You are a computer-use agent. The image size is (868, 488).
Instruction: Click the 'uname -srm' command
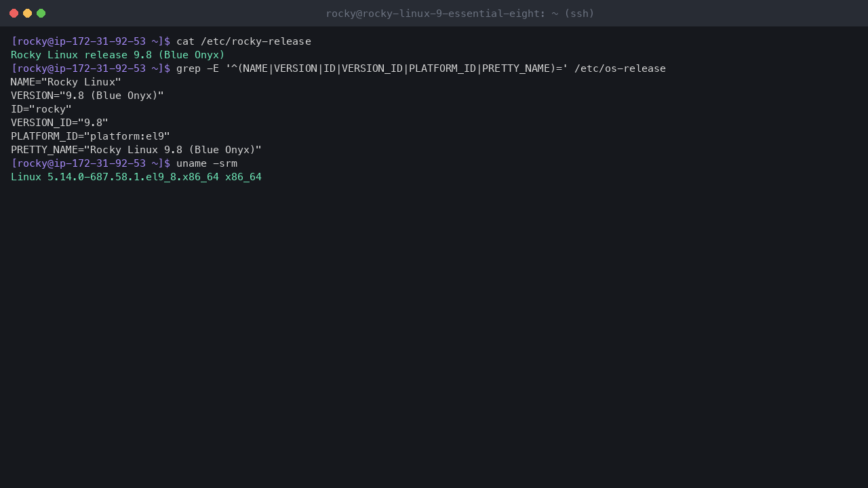(207, 163)
